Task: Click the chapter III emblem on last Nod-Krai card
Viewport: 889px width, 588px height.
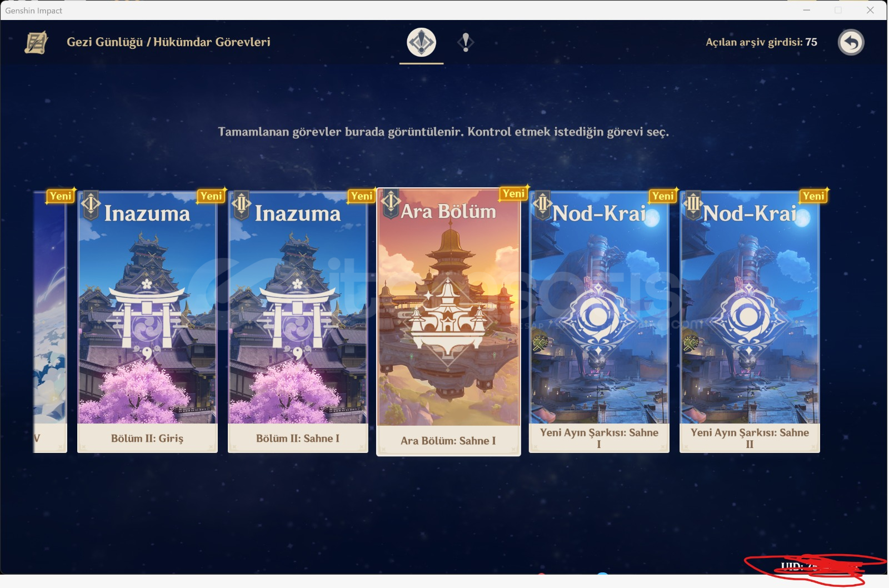Action: (693, 205)
